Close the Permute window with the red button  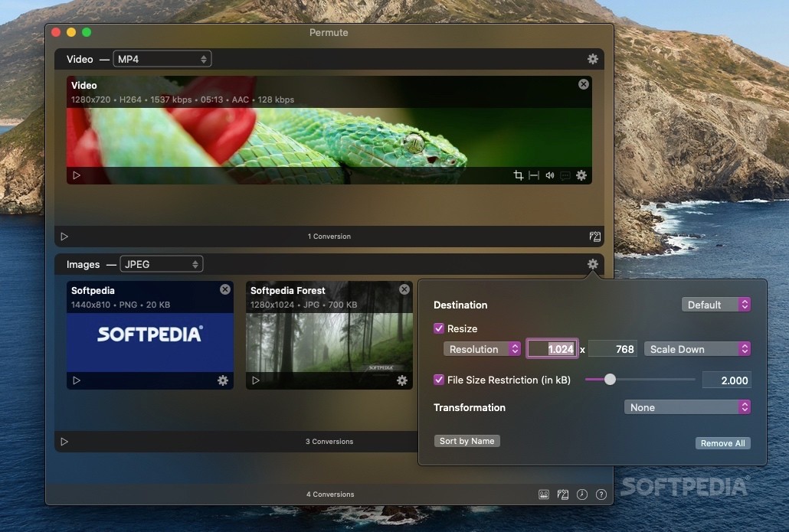coord(57,32)
